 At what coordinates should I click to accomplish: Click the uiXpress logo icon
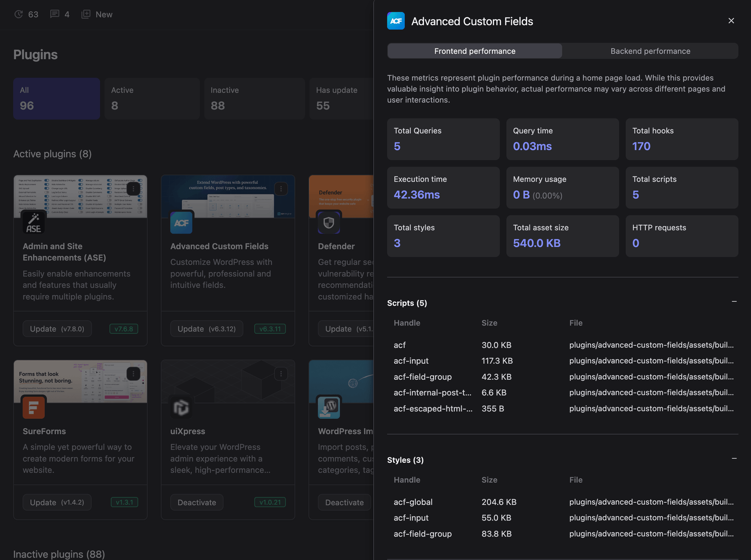[x=181, y=407]
